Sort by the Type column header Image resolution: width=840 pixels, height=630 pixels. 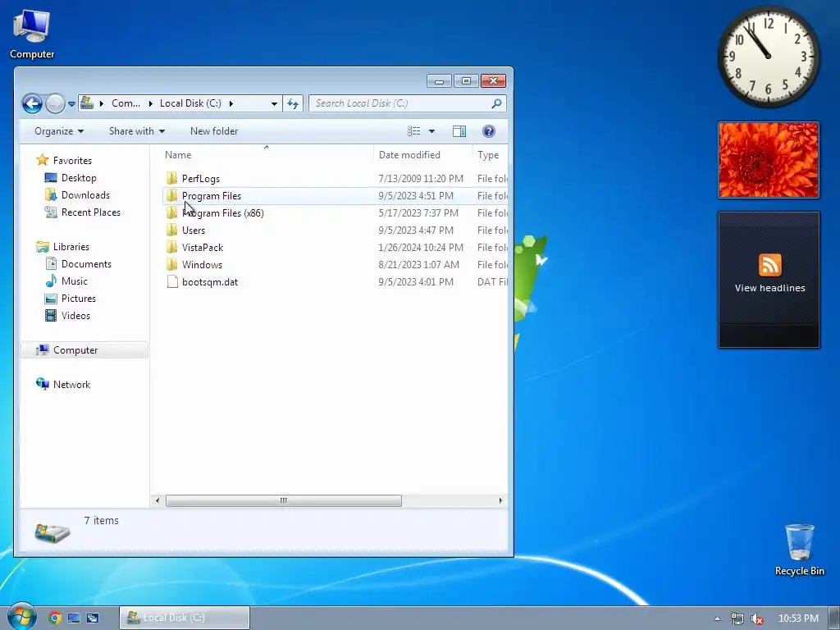pos(490,155)
